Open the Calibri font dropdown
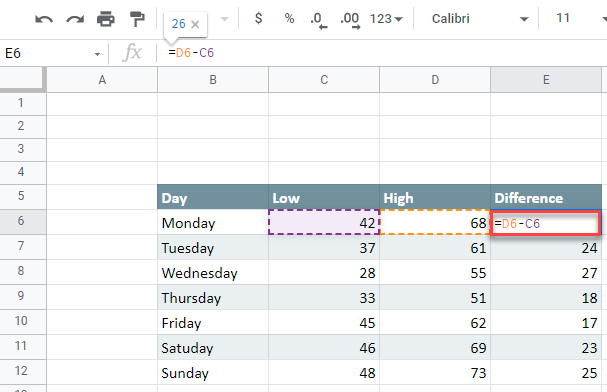 480,19
